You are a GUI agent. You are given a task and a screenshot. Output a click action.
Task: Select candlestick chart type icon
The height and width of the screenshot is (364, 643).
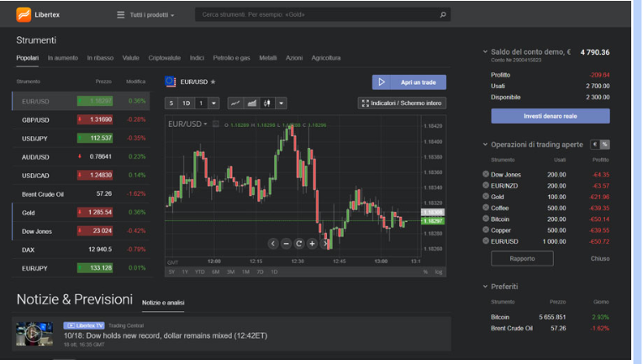click(267, 103)
